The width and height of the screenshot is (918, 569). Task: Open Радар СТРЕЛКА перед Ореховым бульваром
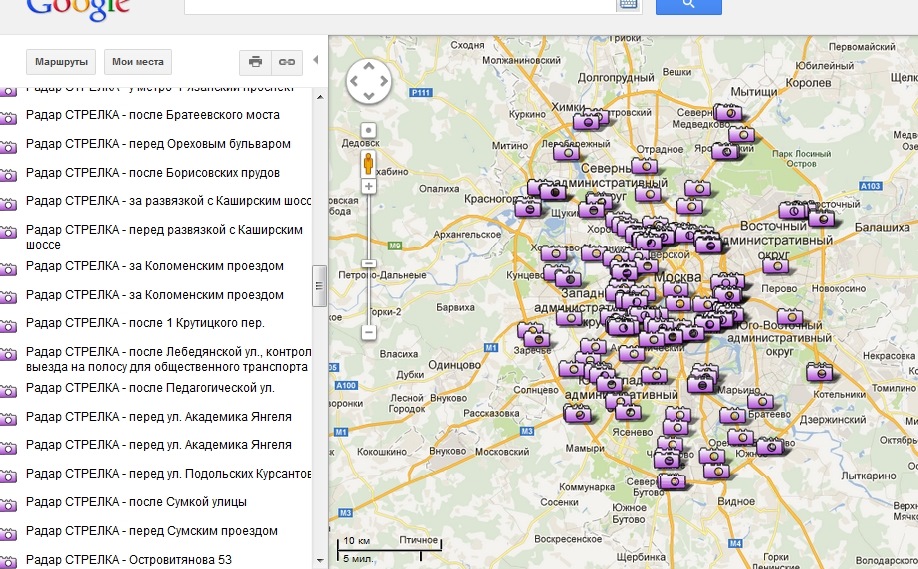point(158,143)
